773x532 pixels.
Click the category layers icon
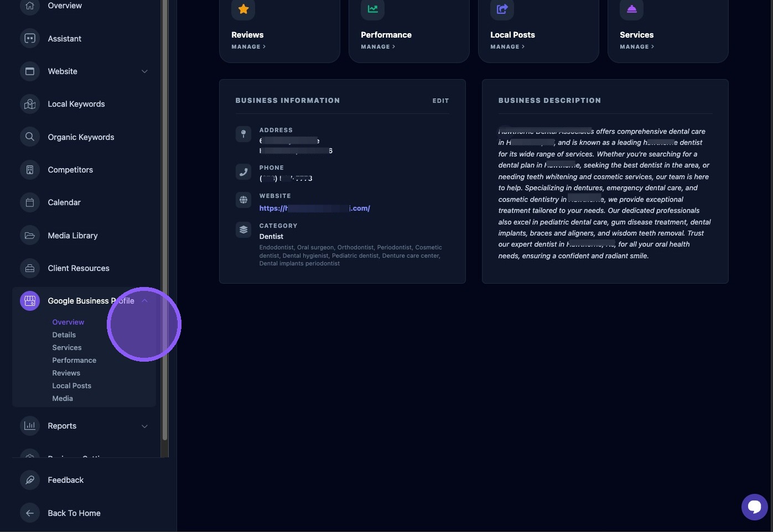(x=243, y=230)
